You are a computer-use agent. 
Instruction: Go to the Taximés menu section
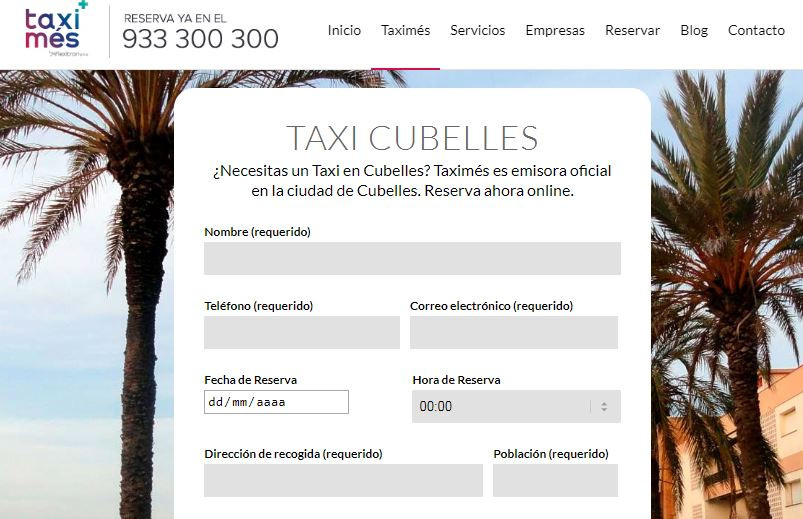click(x=406, y=31)
